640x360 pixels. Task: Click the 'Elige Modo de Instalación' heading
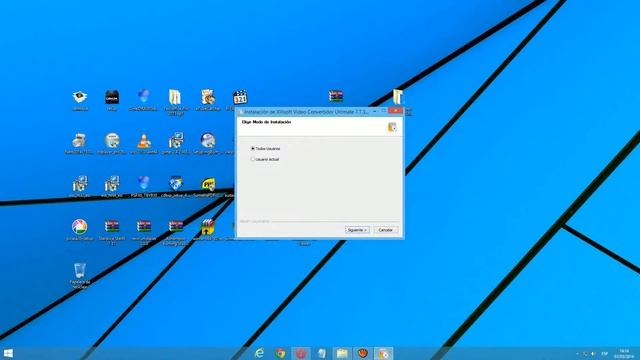(x=266, y=122)
